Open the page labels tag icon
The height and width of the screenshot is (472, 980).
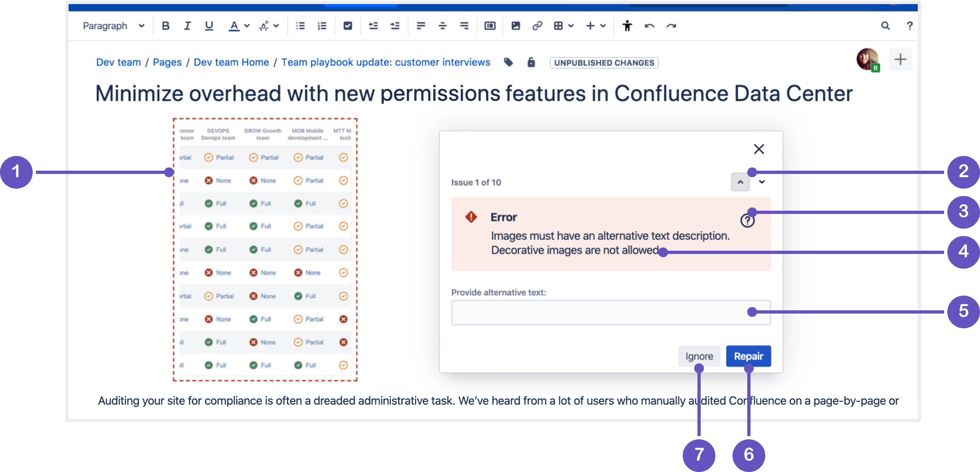[508, 62]
